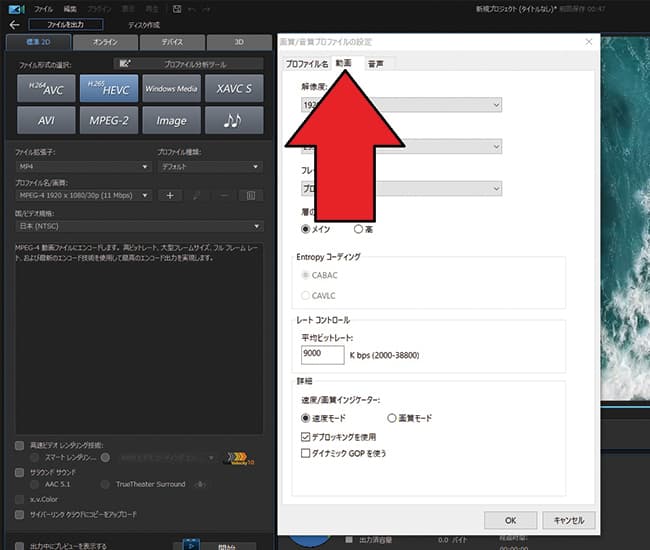This screenshot has width=650, height=550.
Task: Select the CABAC radio button
Action: (306, 275)
